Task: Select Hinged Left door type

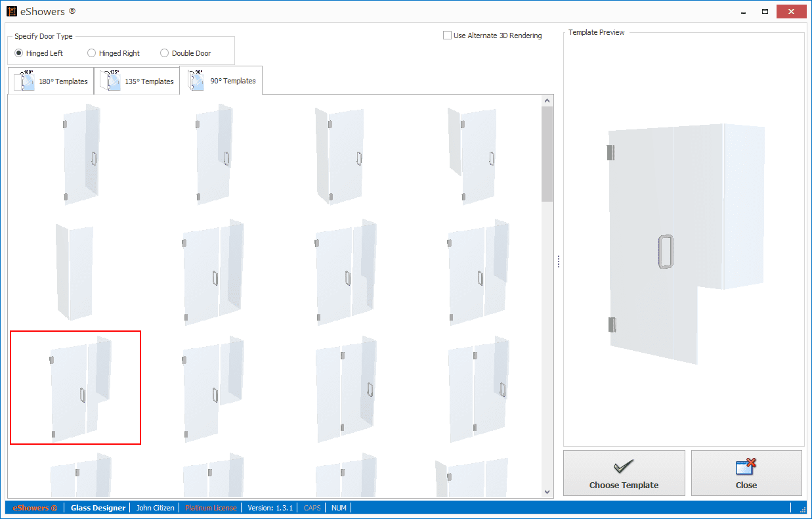Action: [19, 53]
